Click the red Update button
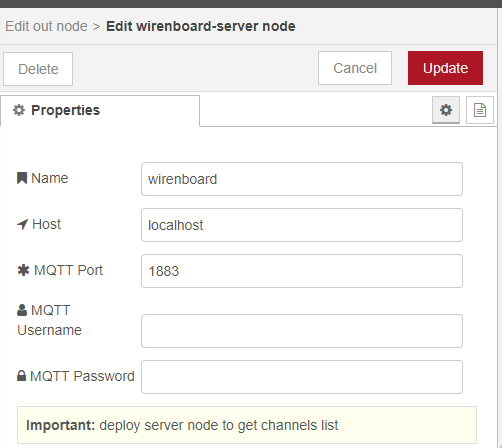Screen dimensions: 502x448 (x=445, y=68)
